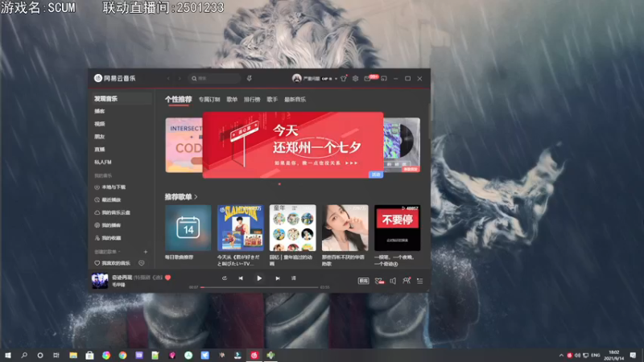Open Windows taskbar search

[24, 355]
